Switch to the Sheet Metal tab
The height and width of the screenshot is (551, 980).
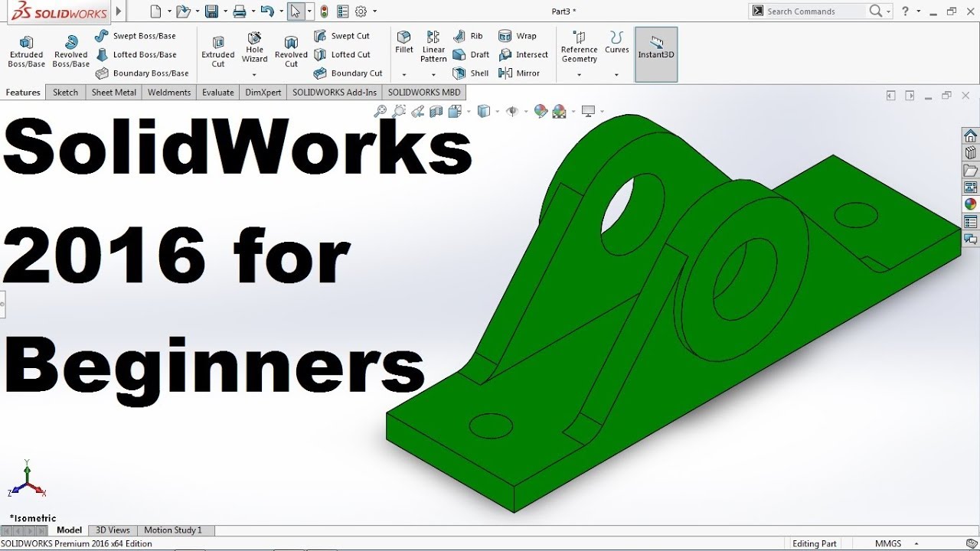coord(113,93)
